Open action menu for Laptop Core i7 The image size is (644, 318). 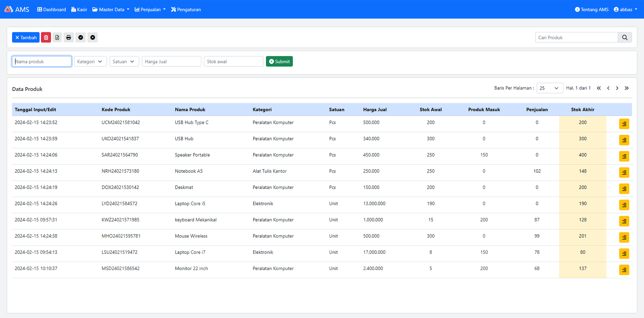coord(624,254)
